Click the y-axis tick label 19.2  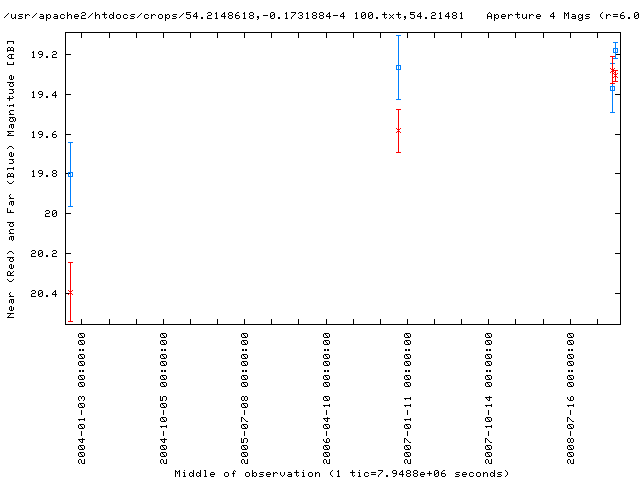44,55
